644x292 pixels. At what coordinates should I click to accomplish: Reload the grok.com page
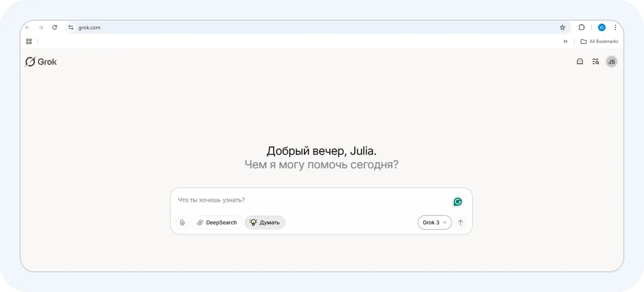pyautogui.click(x=55, y=27)
